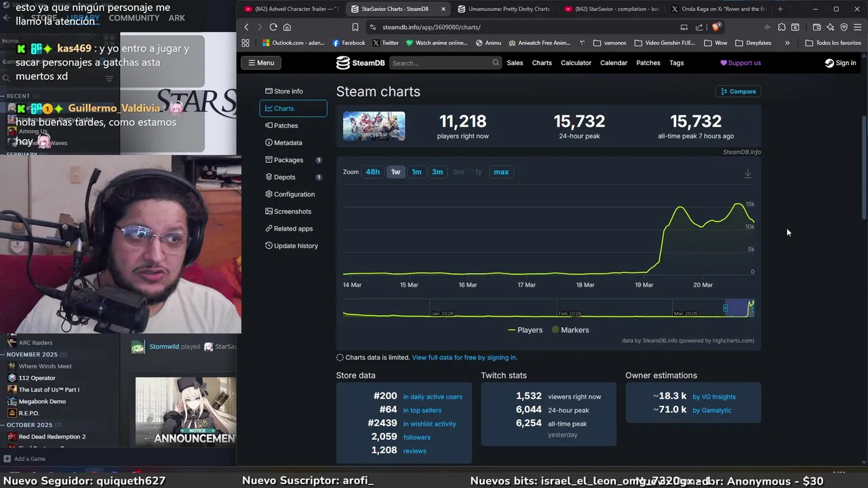Open Sales in SteamDB navigation
Screen dimensions: 868x488
[515, 63]
